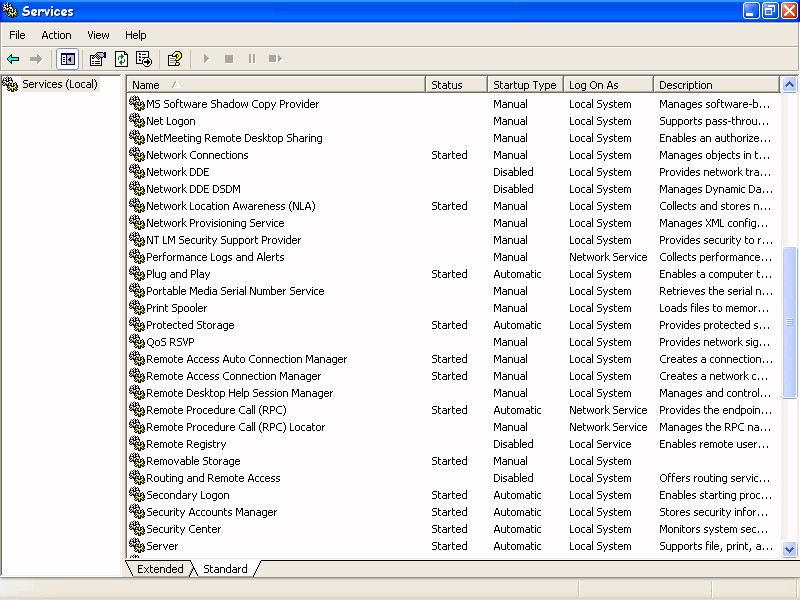
Task: Switch to the Extended tab
Action: [x=160, y=569]
